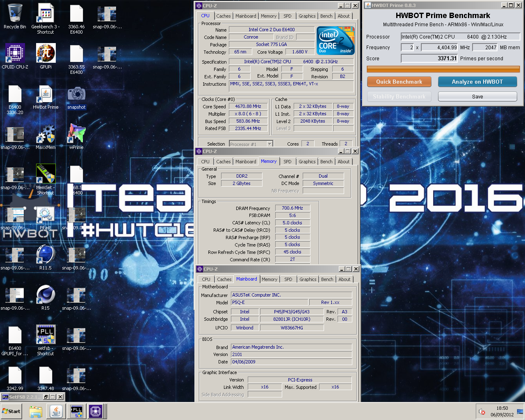This screenshot has width=525, height=420.
Task: Open the network tray icon
Action: tap(520, 411)
